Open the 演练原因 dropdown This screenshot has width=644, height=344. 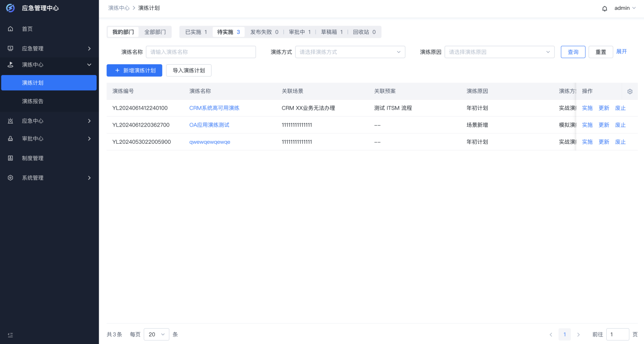point(499,52)
